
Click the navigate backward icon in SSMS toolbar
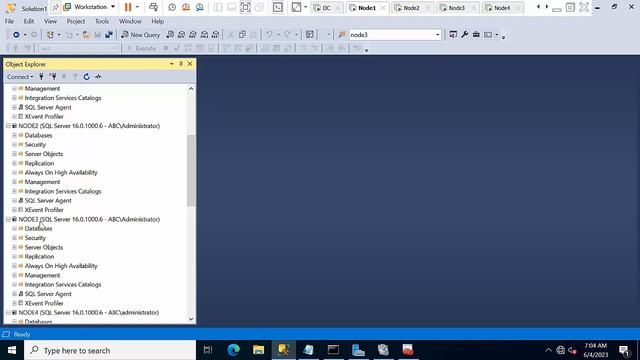(x=16, y=35)
